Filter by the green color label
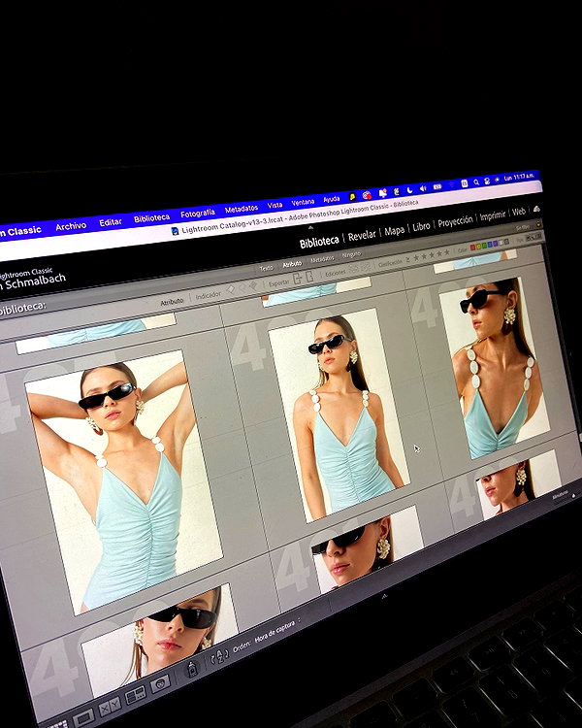Viewport: 582px width, 728px height. point(484,246)
